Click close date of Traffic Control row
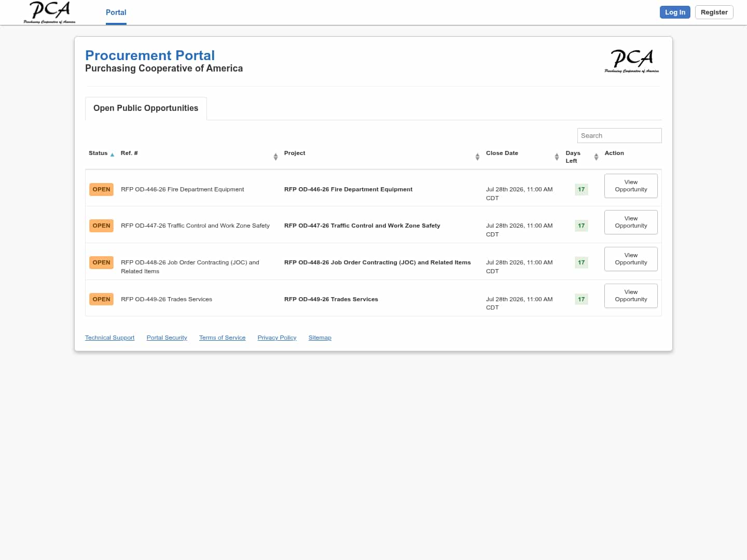The height and width of the screenshot is (560, 747). [519, 230]
